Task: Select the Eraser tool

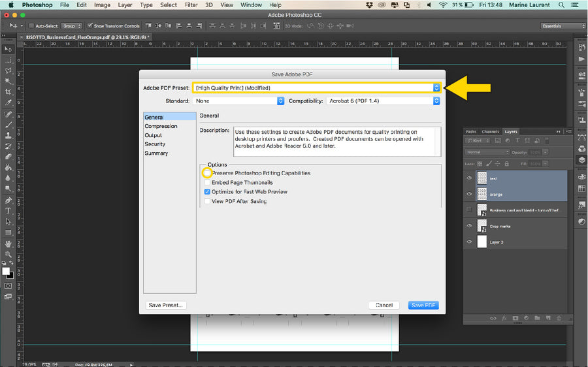Action: [x=8, y=157]
